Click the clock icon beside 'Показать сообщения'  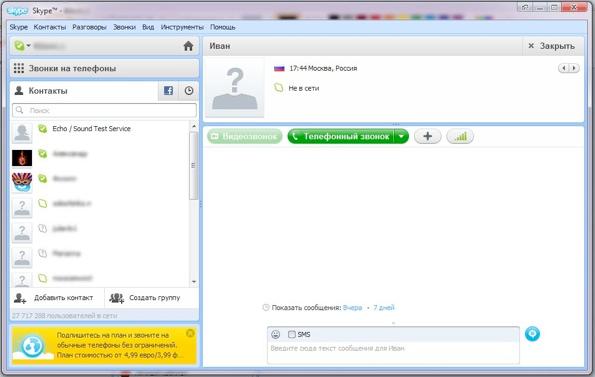(266, 308)
